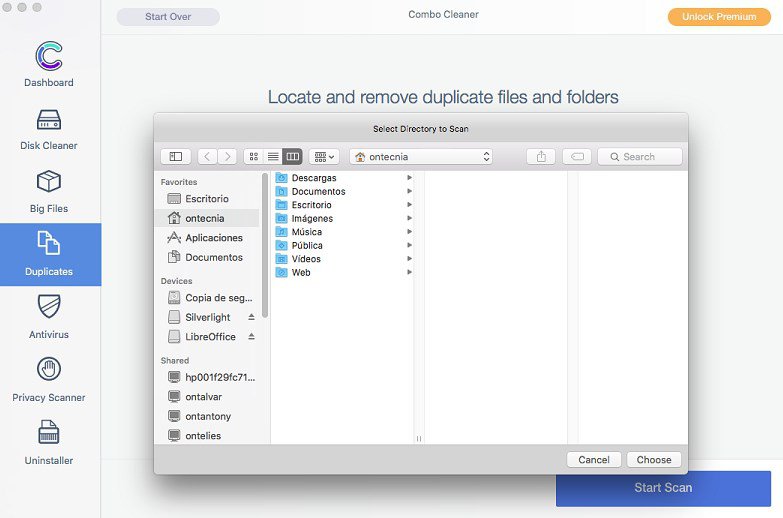Select the Documentos folder in column
The image size is (783, 518).
344,191
